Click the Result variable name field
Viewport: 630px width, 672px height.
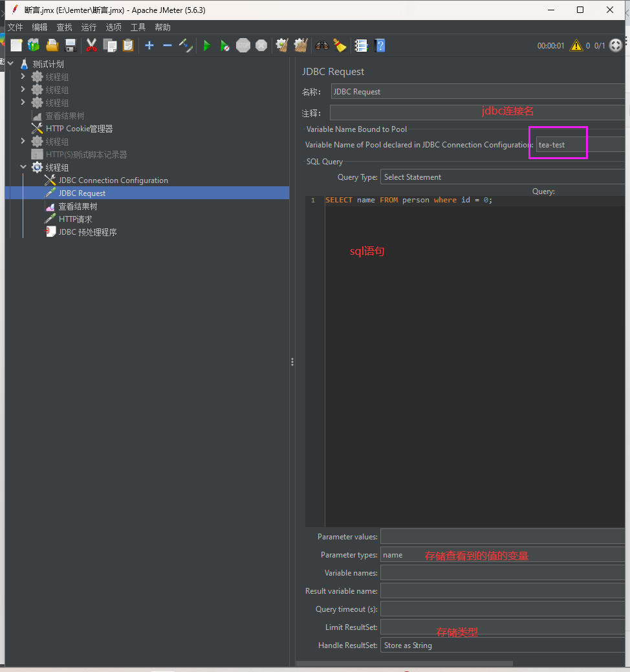coord(503,591)
